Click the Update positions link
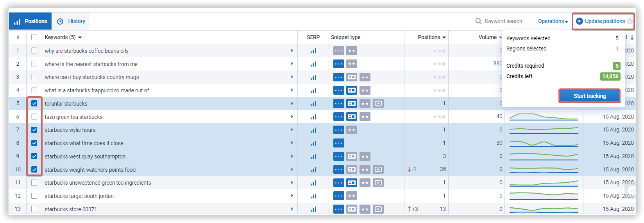 click(x=605, y=21)
